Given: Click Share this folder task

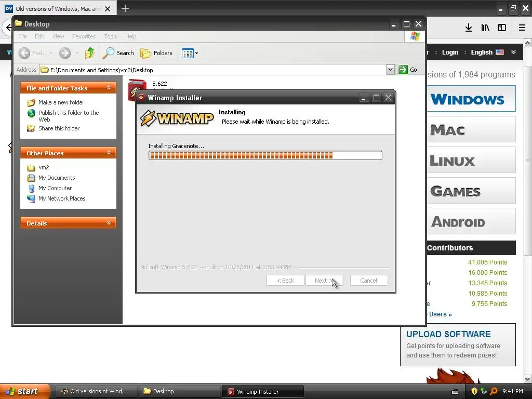Looking at the screenshot, I should click(59, 128).
